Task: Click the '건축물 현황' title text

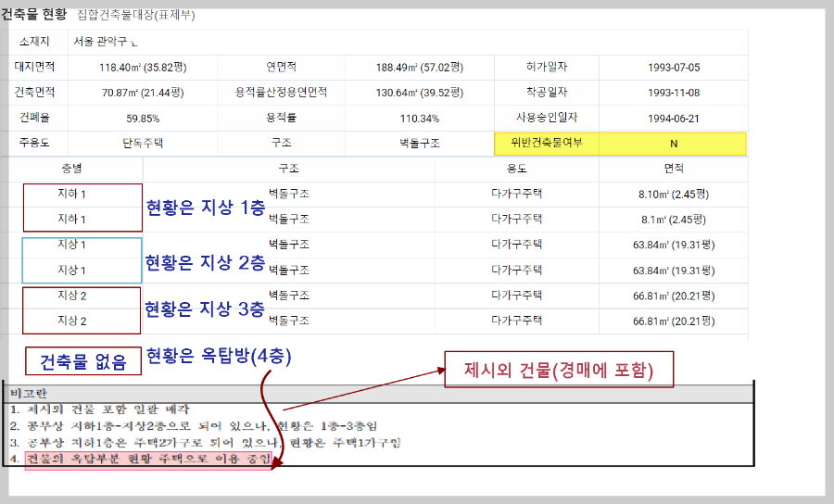Action: coord(33,14)
